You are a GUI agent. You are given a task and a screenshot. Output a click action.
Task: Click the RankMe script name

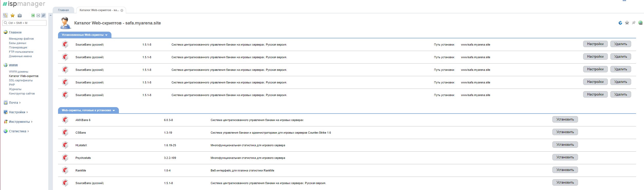pos(81,170)
